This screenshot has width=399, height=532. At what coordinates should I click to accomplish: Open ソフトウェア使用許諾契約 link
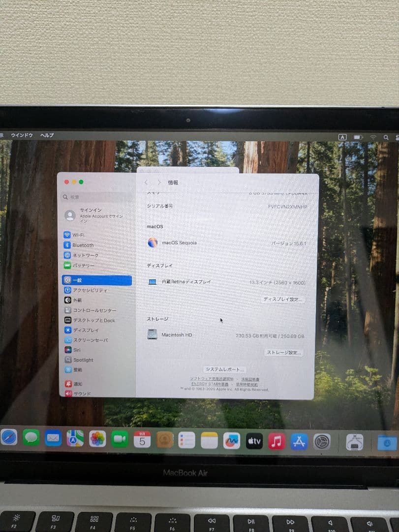(x=212, y=379)
